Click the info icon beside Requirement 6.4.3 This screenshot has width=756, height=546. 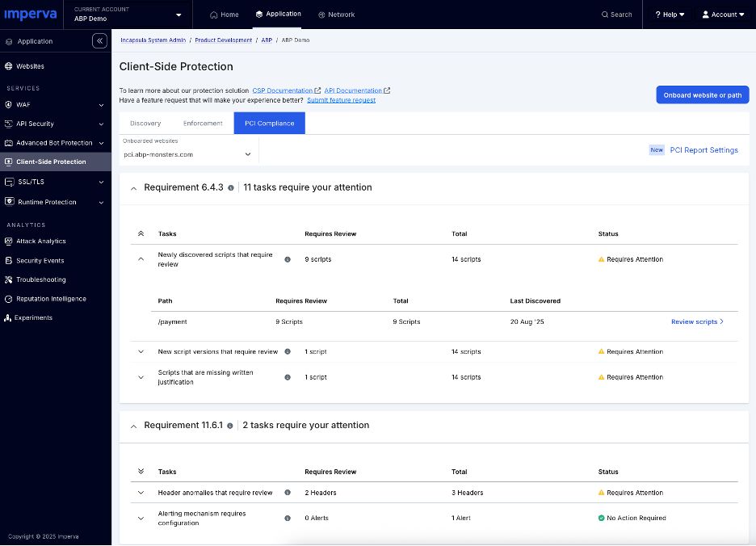[231, 187]
